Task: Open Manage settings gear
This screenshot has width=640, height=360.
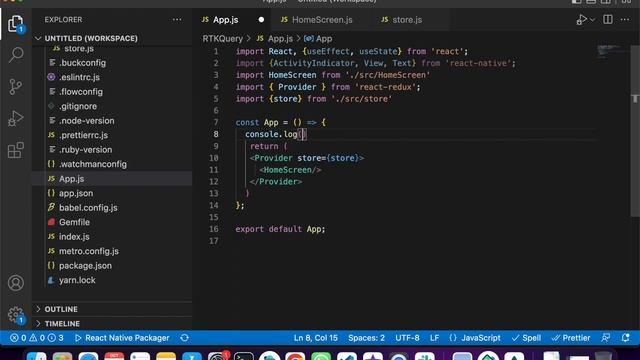Action: 16,315
